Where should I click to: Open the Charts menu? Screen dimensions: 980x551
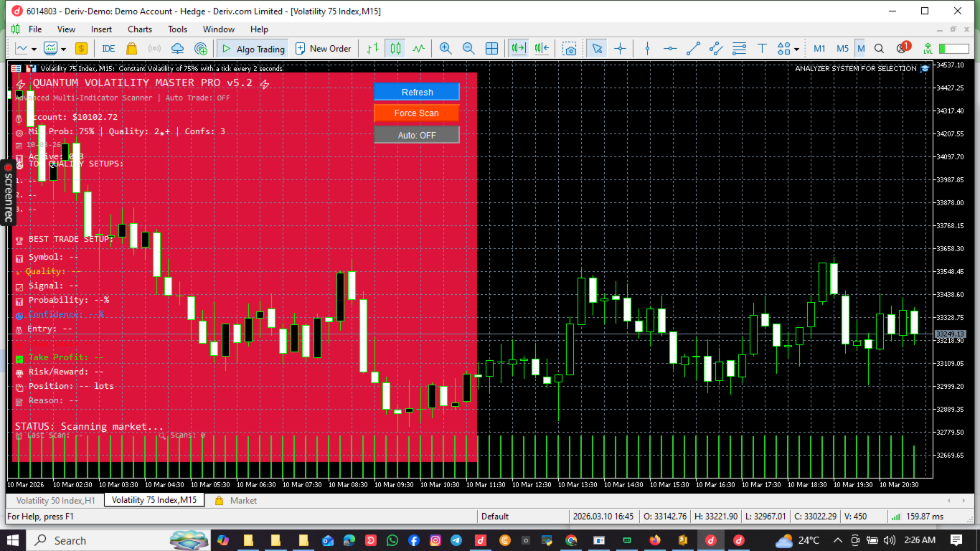140,29
